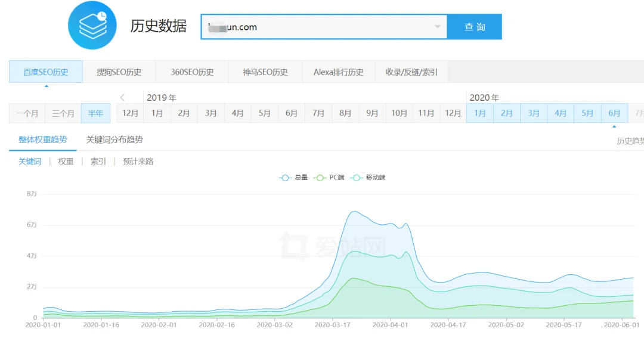Click the 查询 search button

click(475, 27)
